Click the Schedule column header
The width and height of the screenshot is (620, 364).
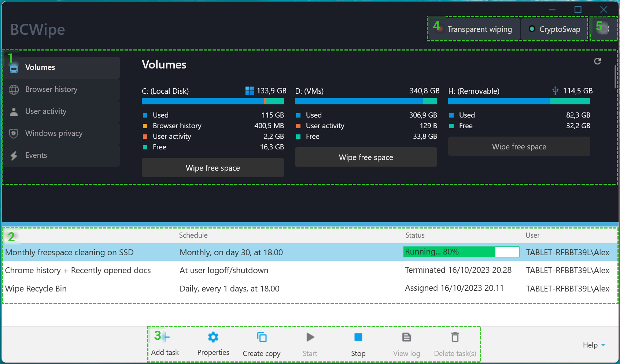point(193,235)
